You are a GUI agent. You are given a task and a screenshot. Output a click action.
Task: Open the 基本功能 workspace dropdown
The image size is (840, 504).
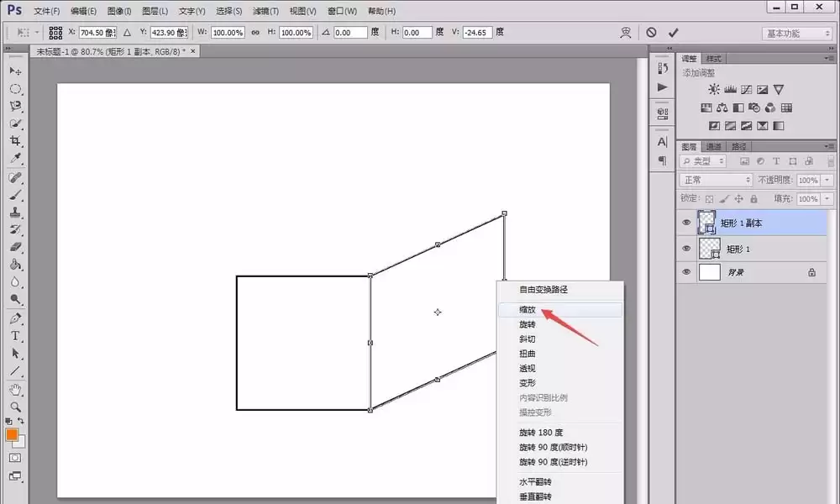click(x=796, y=34)
